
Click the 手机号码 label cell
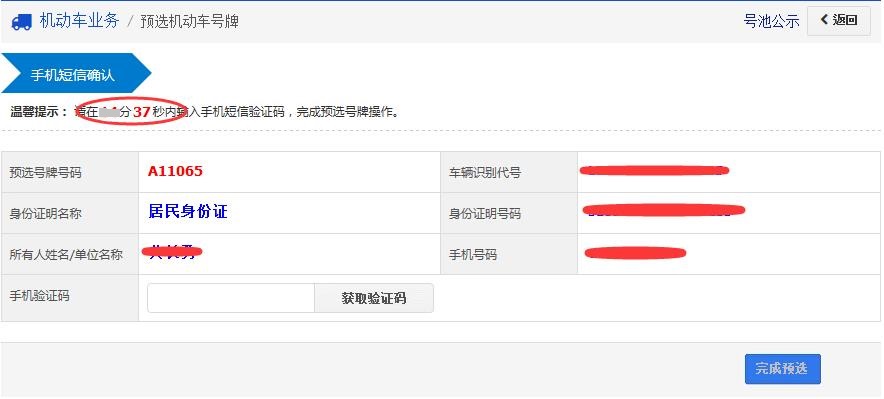click(509, 254)
